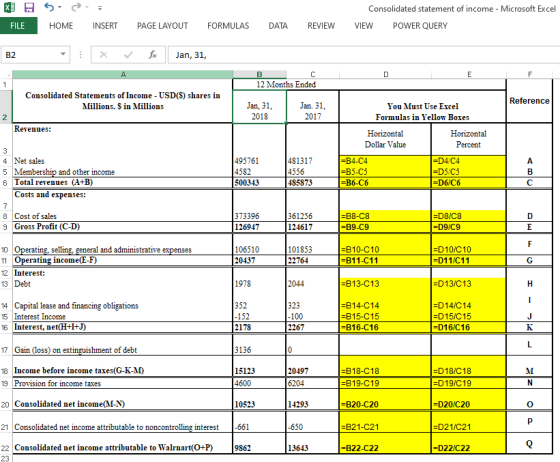The width and height of the screenshot is (560, 462).
Task: Cancel the formula entry with the X icon
Action: 103,55
